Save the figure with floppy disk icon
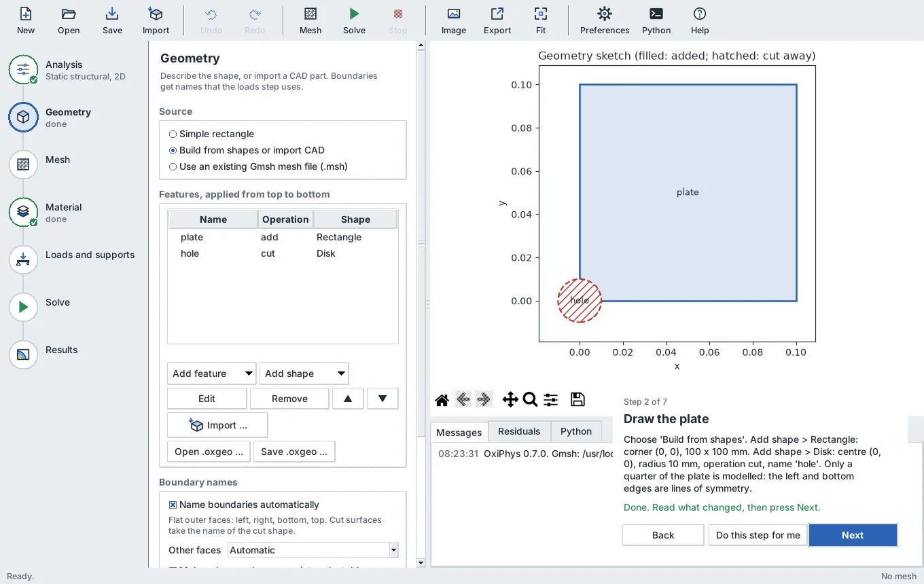The height and width of the screenshot is (584, 924). click(x=577, y=399)
